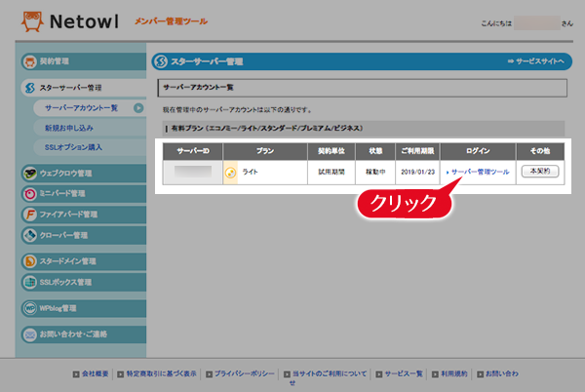Open WPblog管理 sidebar menu
The width and height of the screenshot is (585, 392).
pos(84,308)
